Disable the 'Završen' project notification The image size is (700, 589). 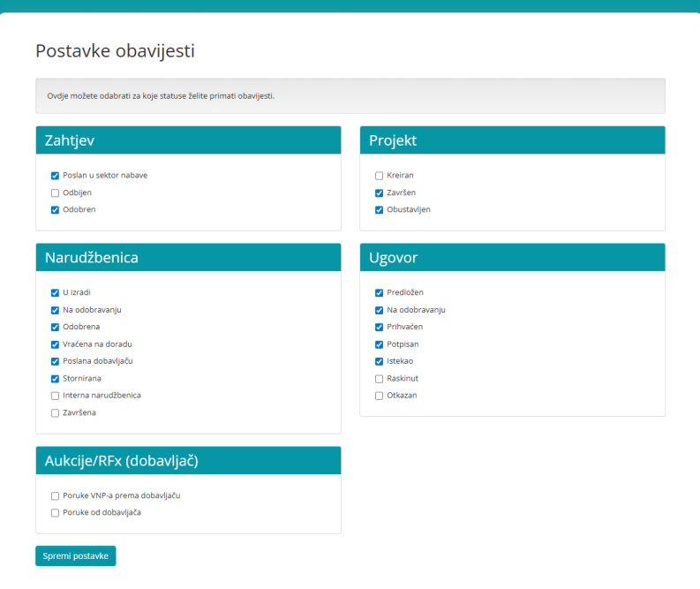tap(379, 193)
